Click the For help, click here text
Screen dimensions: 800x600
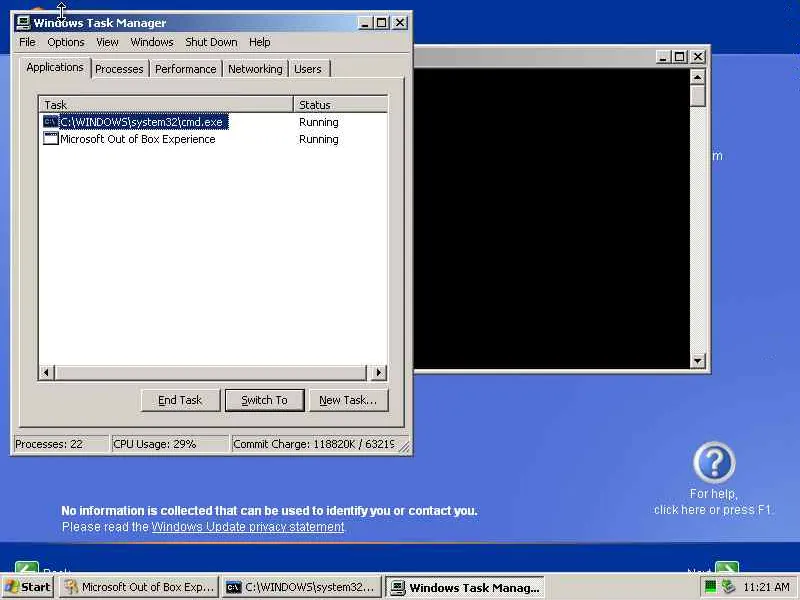point(713,502)
